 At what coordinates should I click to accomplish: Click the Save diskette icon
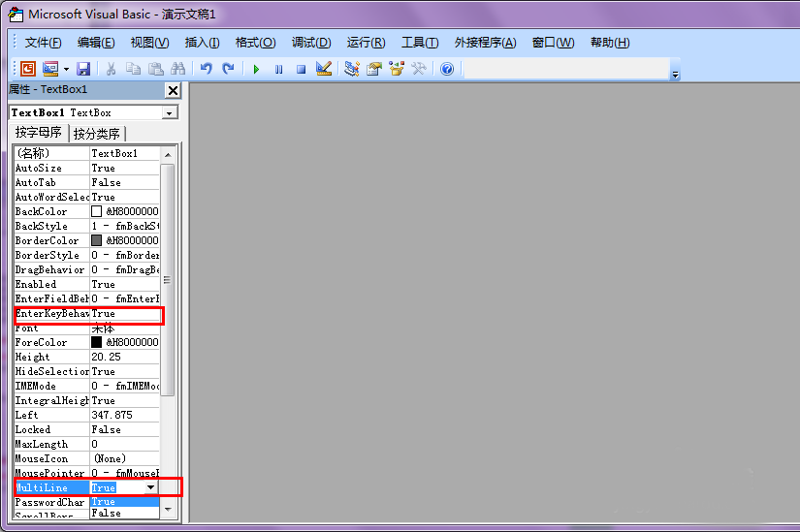83,69
